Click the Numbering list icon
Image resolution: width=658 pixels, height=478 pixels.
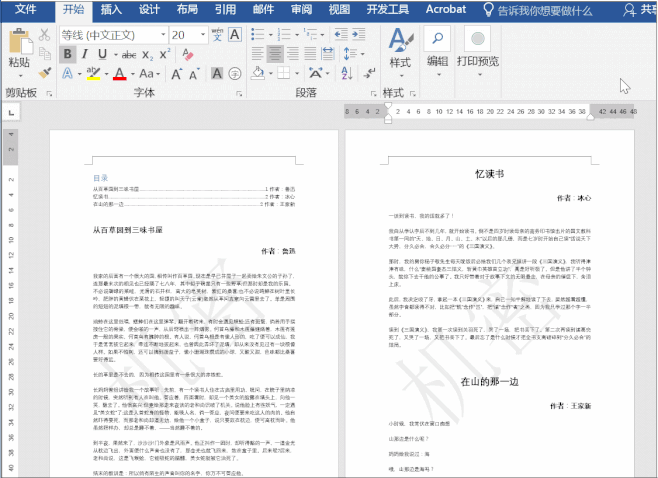coord(284,34)
